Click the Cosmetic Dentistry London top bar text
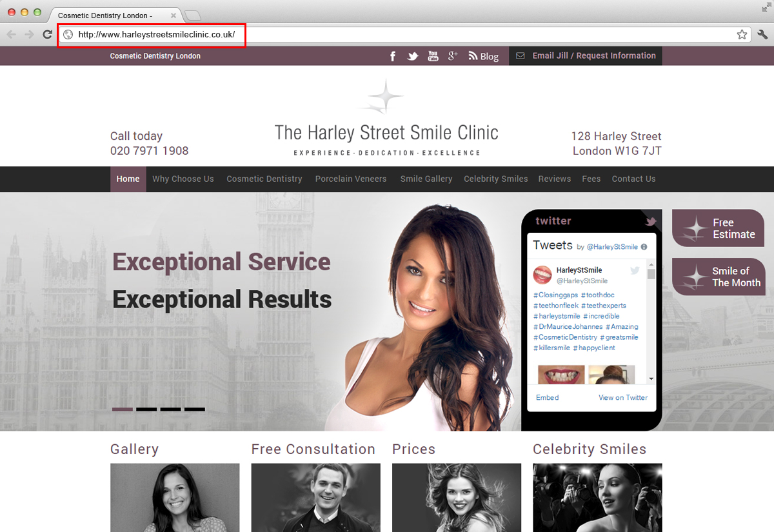 (155, 56)
